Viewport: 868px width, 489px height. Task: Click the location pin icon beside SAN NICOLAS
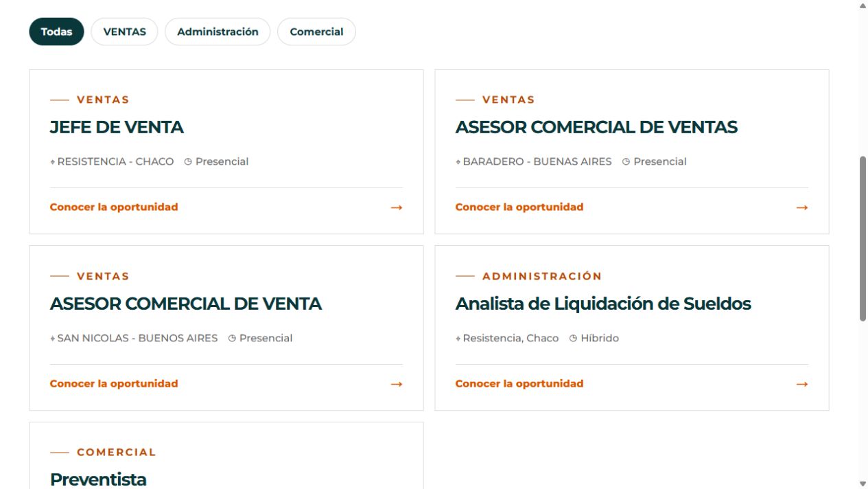(x=53, y=339)
